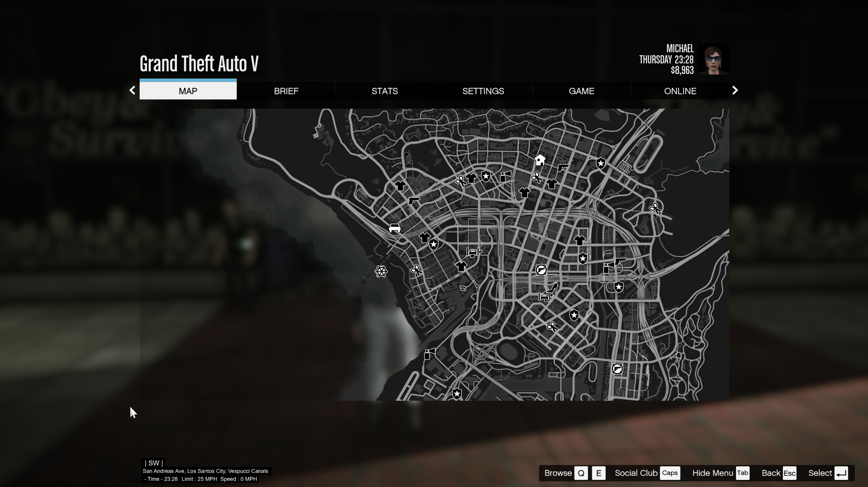Click the golf flag icon on map
This screenshot has height=487, width=868.
[408, 158]
